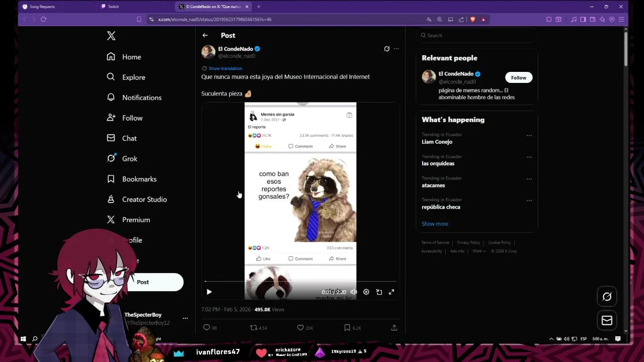Open the Explore page
This screenshot has width=644, height=362.
[126, 77]
